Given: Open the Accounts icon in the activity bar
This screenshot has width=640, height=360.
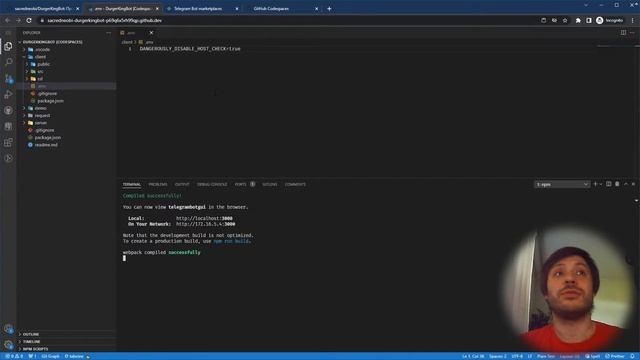Looking at the screenshot, I should click(8, 329).
